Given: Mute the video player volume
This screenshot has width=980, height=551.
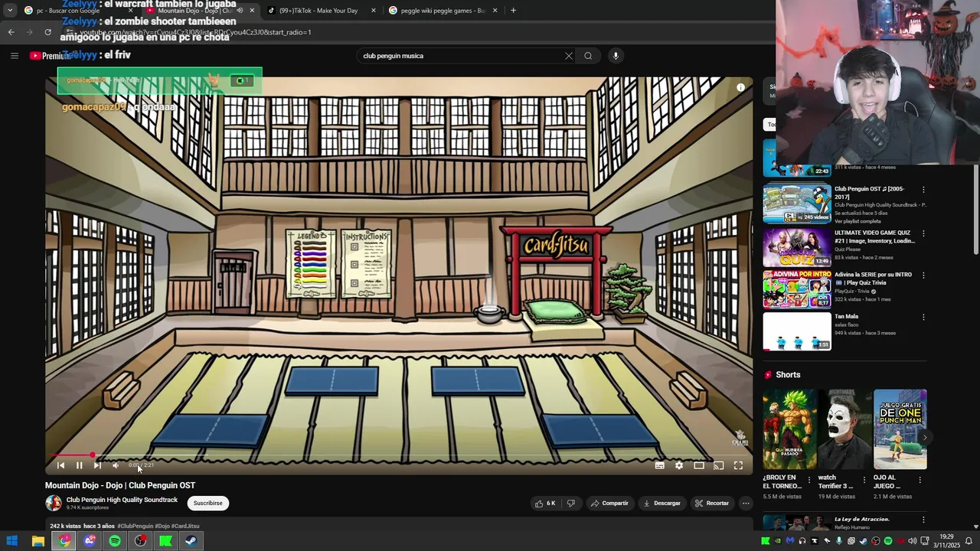Looking at the screenshot, I should pyautogui.click(x=116, y=465).
